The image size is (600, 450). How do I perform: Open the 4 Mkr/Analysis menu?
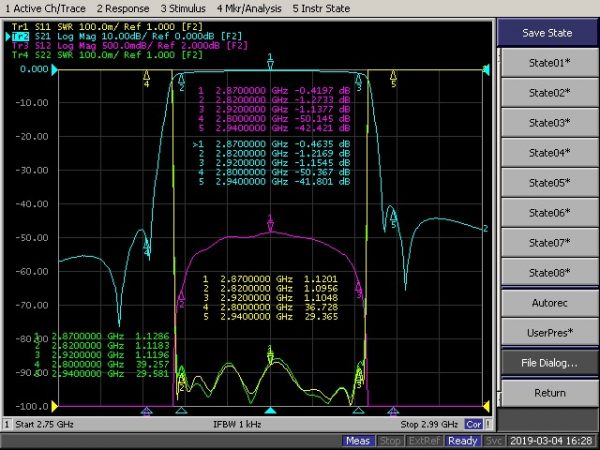249,8
